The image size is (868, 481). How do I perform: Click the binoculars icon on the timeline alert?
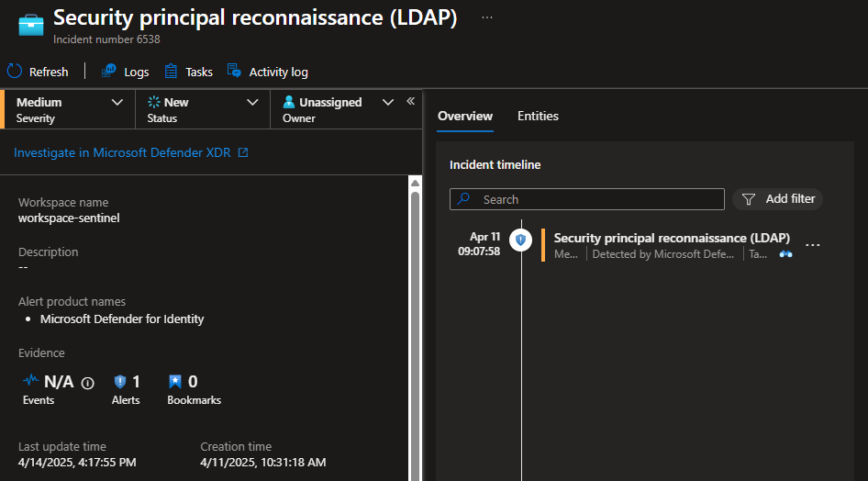[x=785, y=254]
